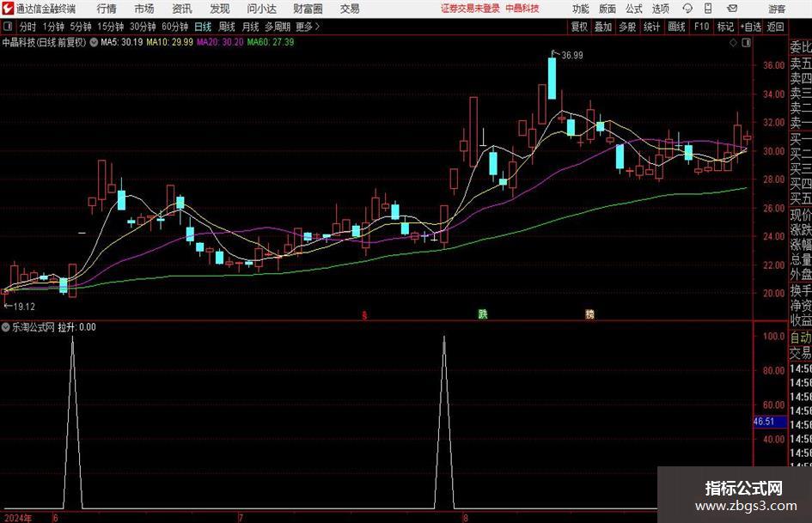Open the 行情 menu
This screenshot has width=812, height=523.
click(x=107, y=9)
